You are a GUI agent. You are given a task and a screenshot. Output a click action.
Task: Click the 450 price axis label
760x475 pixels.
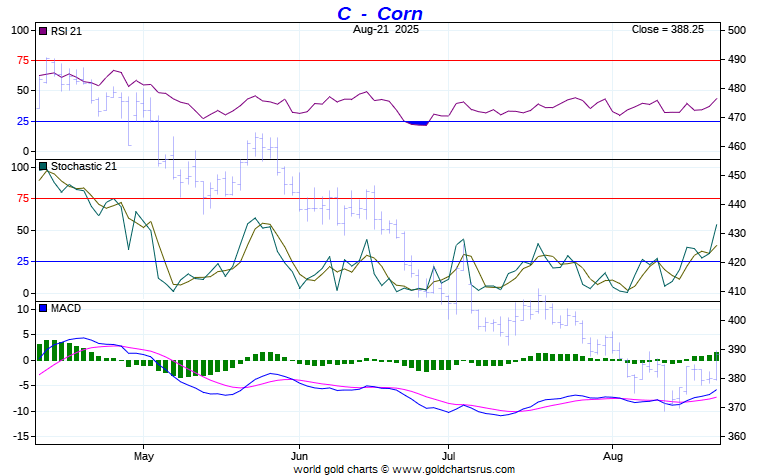point(736,175)
